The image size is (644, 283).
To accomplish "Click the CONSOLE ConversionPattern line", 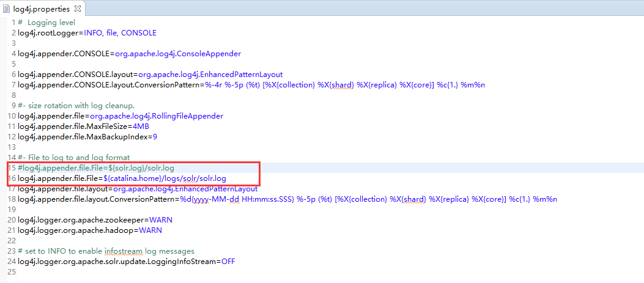I will (251, 84).
